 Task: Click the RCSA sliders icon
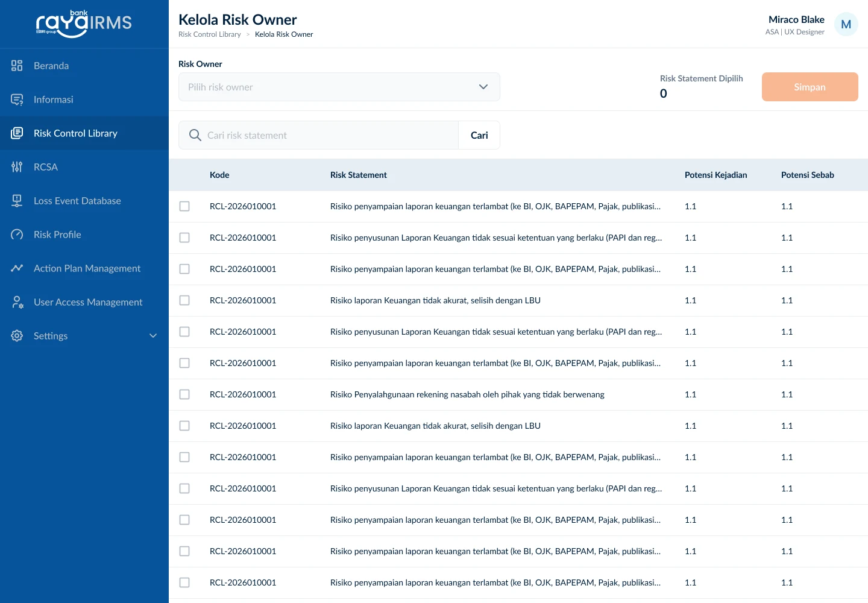pyautogui.click(x=17, y=167)
